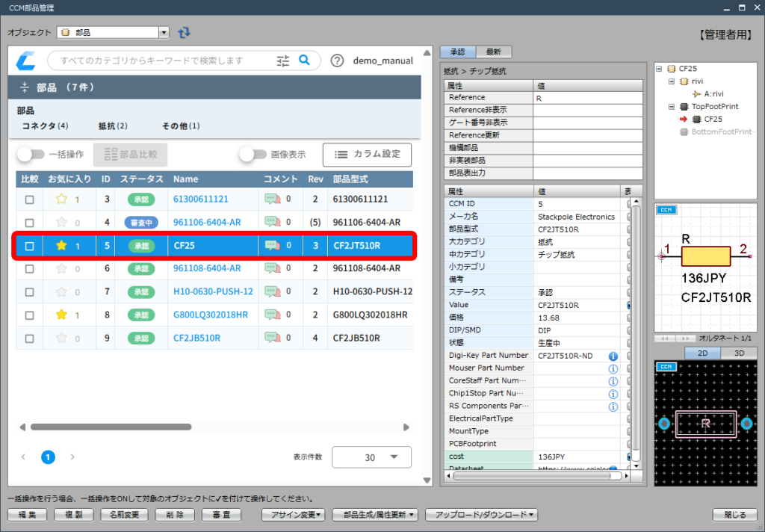
Task: Select A:rivi item in tree
Action: click(x=713, y=93)
